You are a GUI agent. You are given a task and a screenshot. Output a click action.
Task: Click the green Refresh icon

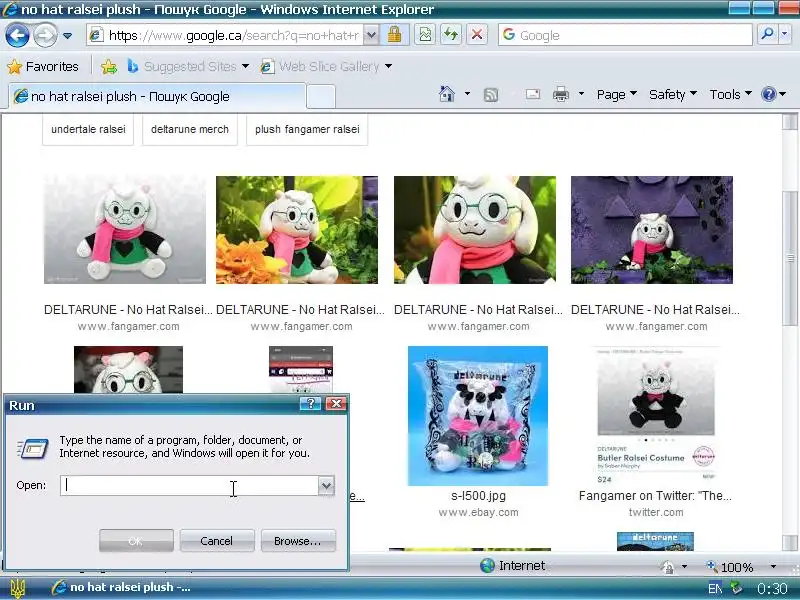451,35
